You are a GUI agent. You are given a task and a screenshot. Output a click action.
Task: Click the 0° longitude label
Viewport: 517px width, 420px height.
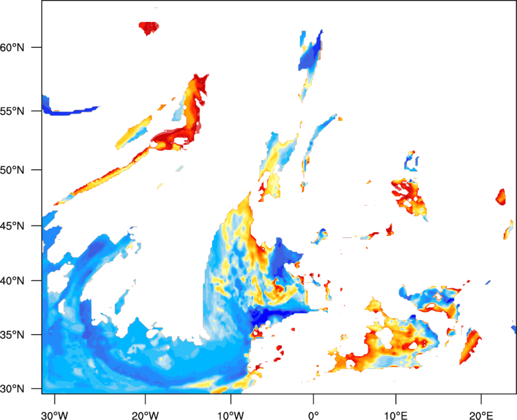coord(313,415)
